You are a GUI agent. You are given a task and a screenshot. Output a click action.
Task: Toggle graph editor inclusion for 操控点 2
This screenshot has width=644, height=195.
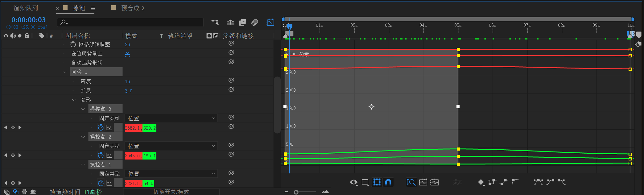(109, 155)
